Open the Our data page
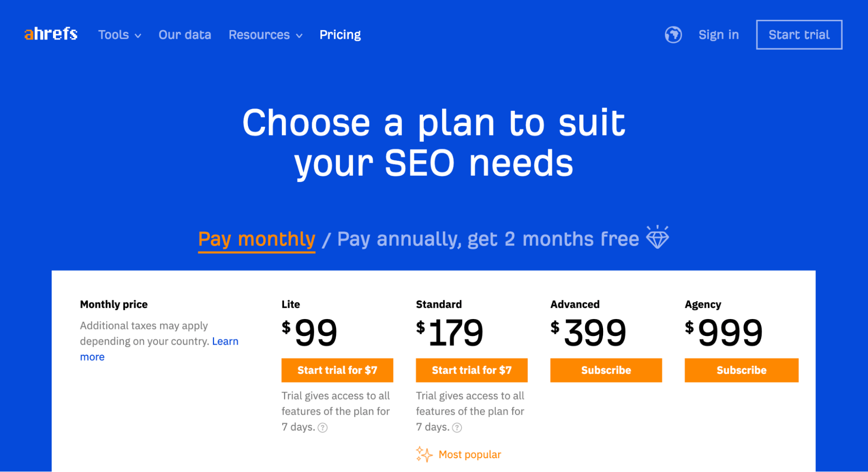 click(185, 35)
